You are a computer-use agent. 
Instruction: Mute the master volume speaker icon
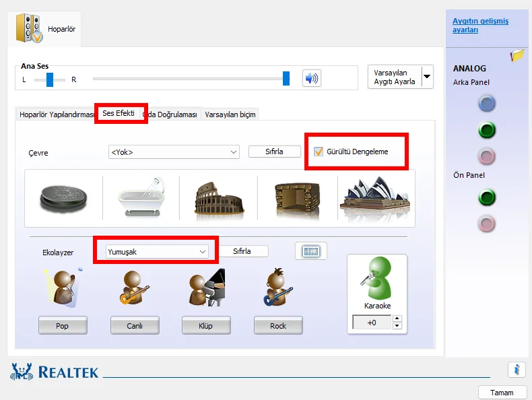pos(312,78)
